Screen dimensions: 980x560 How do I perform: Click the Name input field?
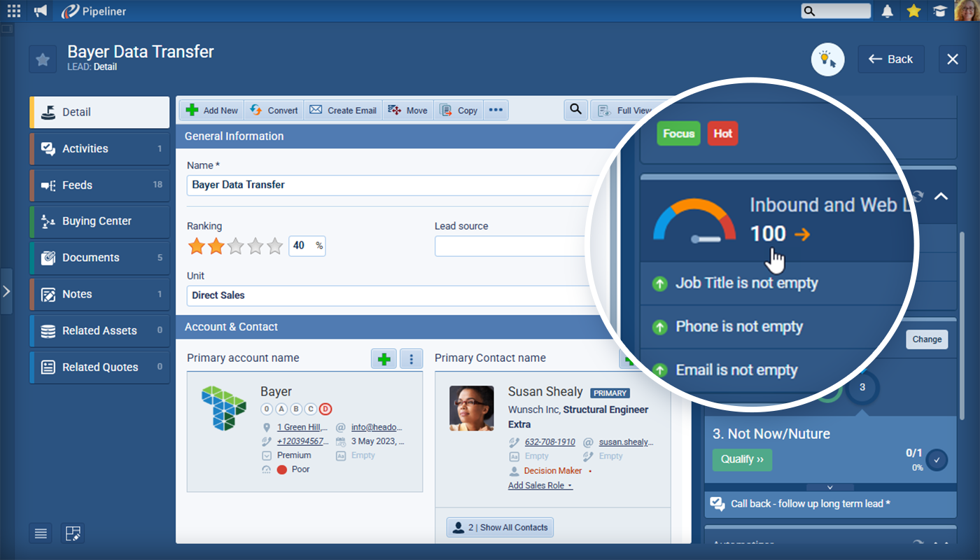[392, 185]
